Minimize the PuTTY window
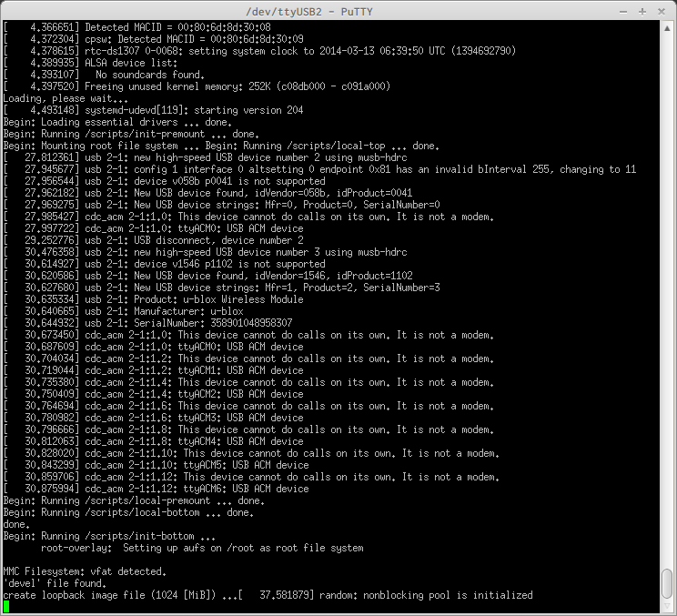 click(x=623, y=12)
